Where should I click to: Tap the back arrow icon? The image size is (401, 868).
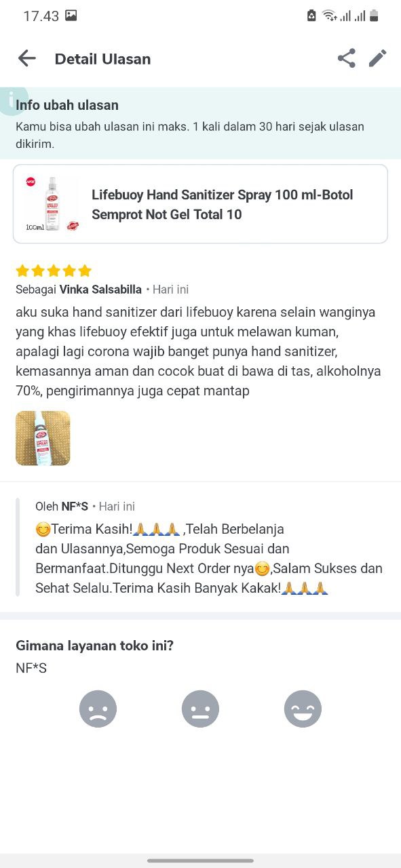coord(26,59)
